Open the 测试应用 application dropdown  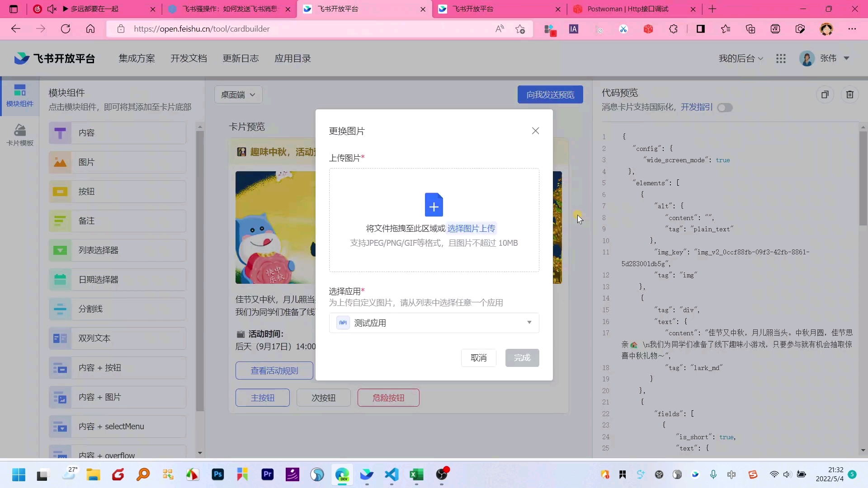click(x=434, y=323)
